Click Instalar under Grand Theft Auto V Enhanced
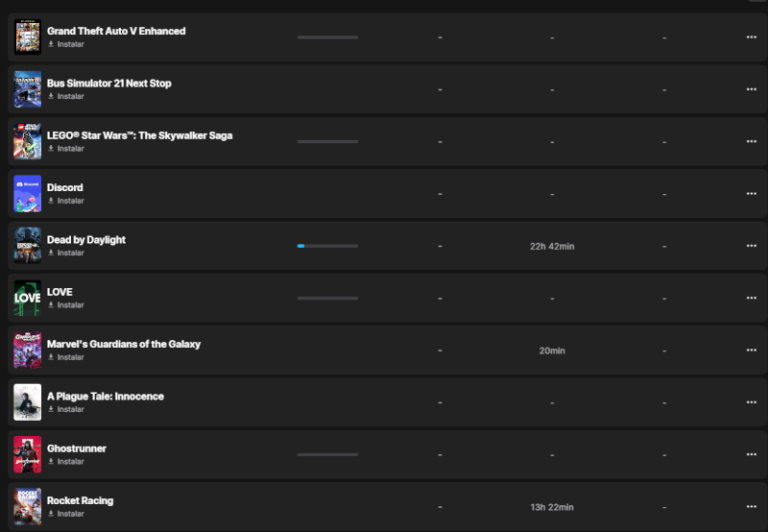 [x=65, y=44]
